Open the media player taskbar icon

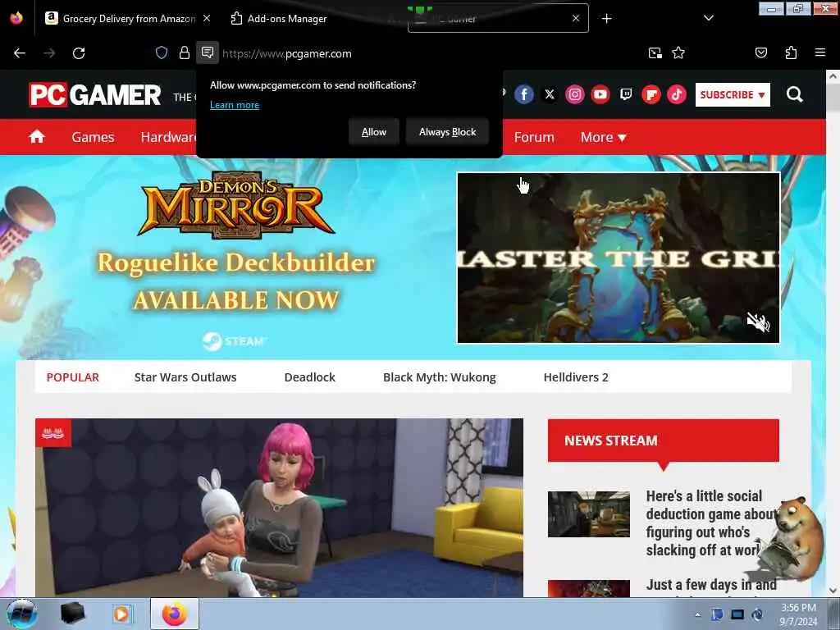pyautogui.click(x=121, y=614)
